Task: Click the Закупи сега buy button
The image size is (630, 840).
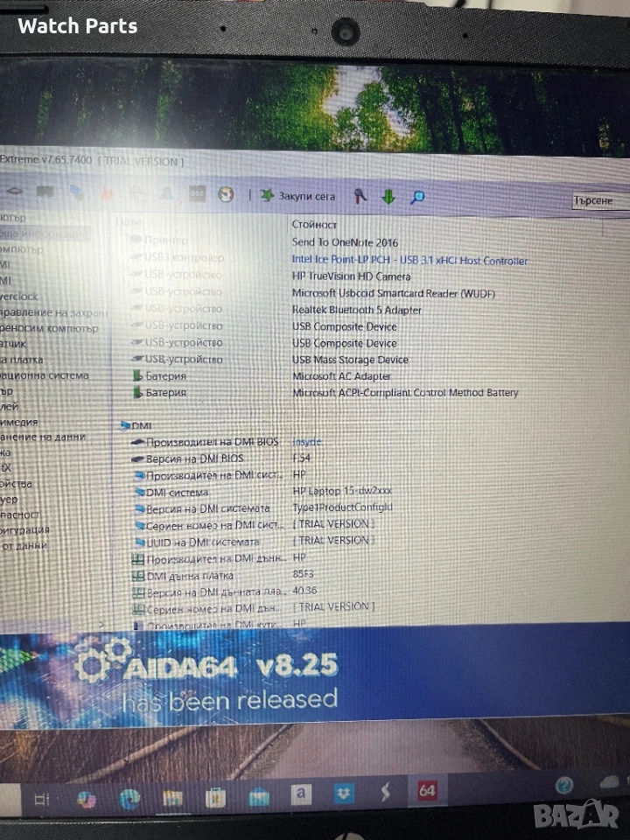Action: pyautogui.click(x=297, y=196)
